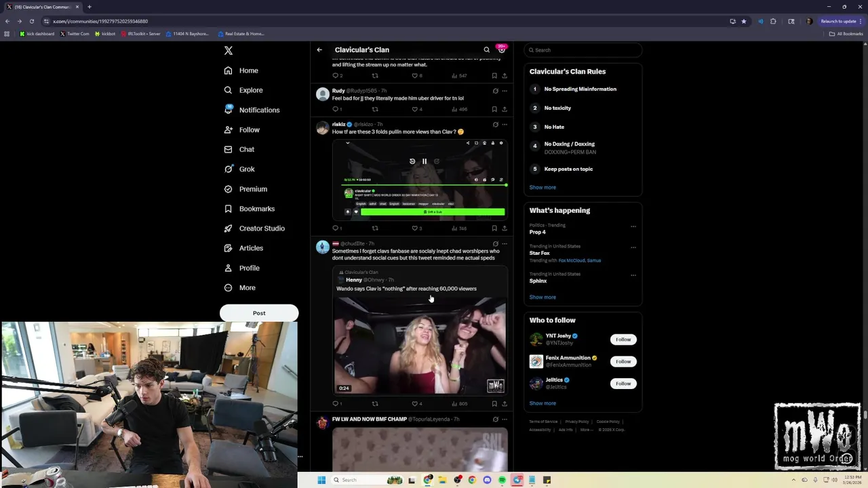Reply to Rudy's post
868x488 pixels.
(x=336, y=109)
